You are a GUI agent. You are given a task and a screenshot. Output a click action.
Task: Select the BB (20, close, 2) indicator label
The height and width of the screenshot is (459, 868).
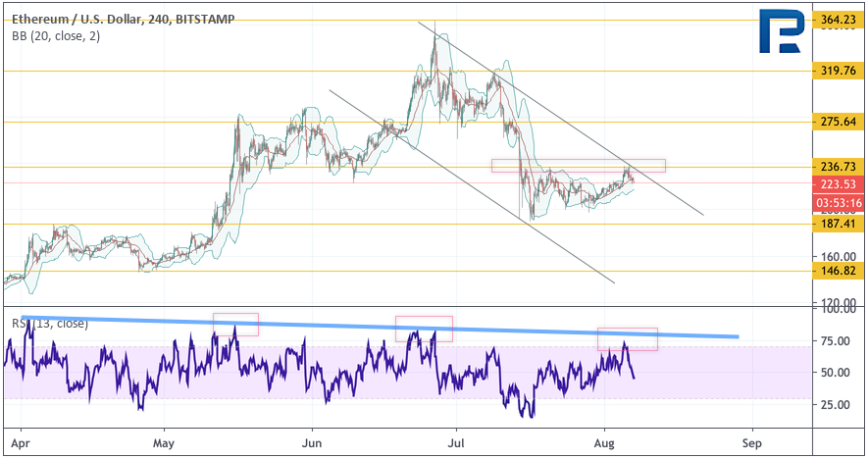click(55, 35)
